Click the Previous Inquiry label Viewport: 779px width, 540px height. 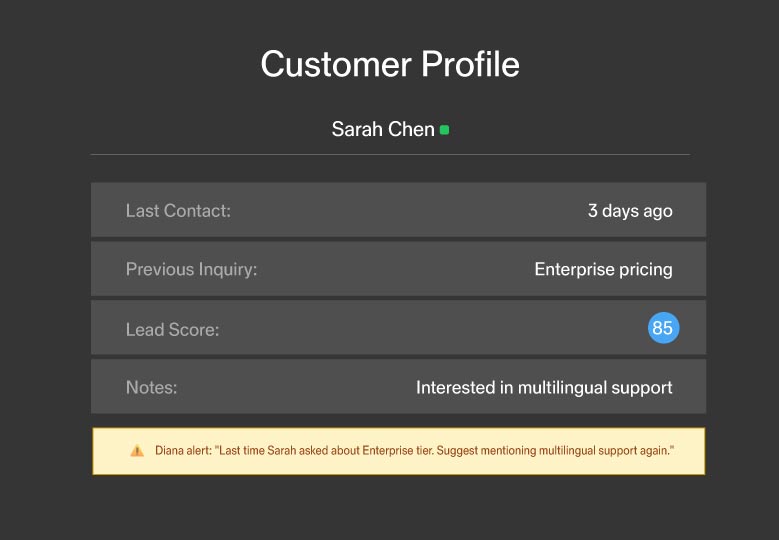click(191, 269)
